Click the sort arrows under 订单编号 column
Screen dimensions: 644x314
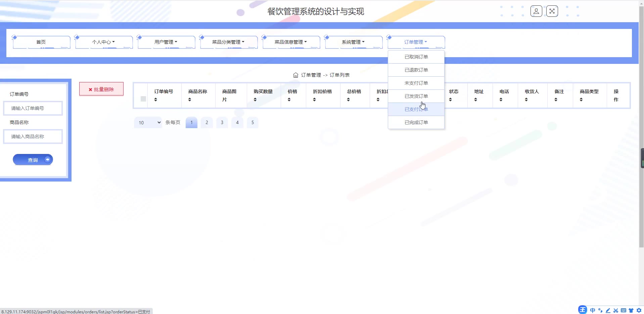[156, 100]
